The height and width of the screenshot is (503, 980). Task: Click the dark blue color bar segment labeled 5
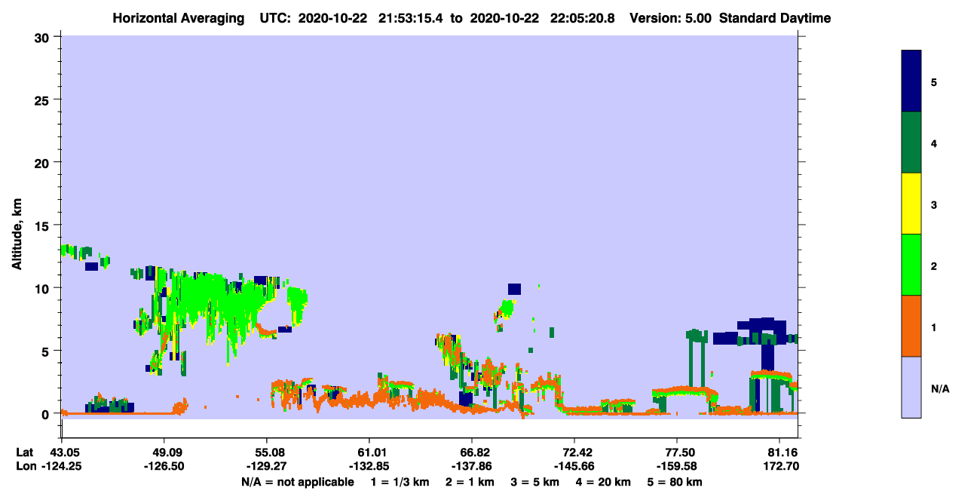(x=911, y=81)
